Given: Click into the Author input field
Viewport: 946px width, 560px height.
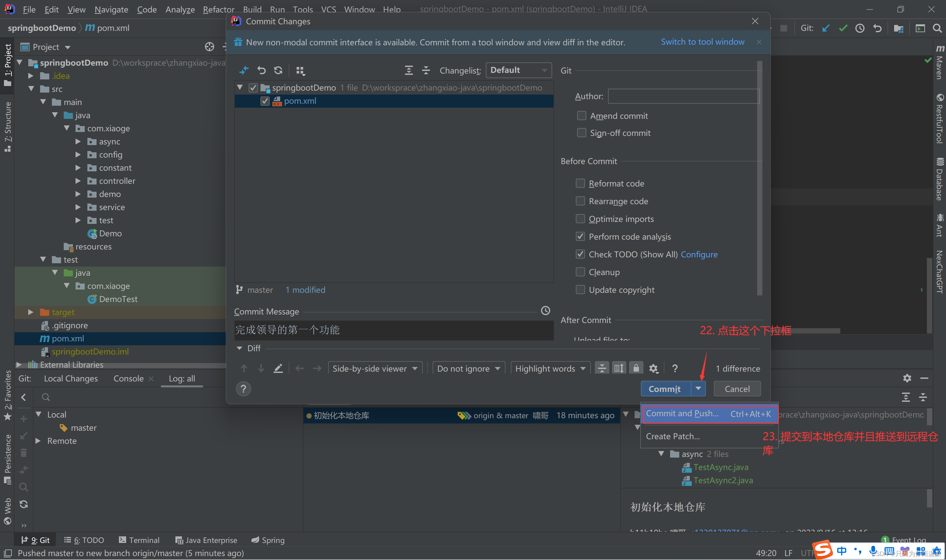Looking at the screenshot, I should (683, 96).
